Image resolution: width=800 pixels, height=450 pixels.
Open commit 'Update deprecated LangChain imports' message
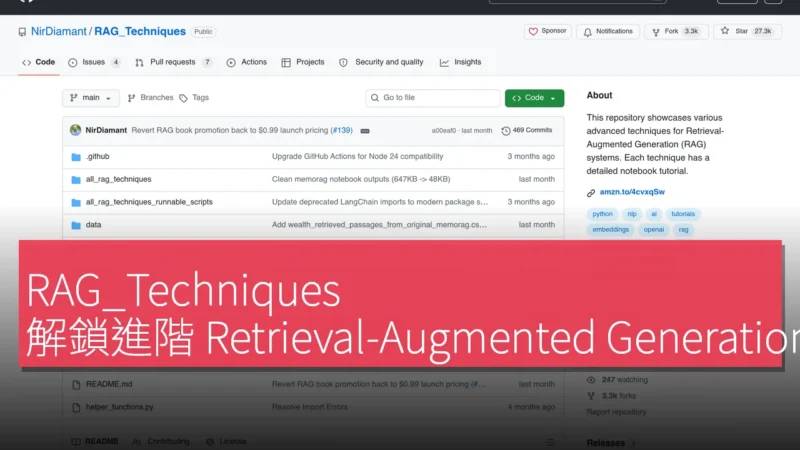[380, 202]
